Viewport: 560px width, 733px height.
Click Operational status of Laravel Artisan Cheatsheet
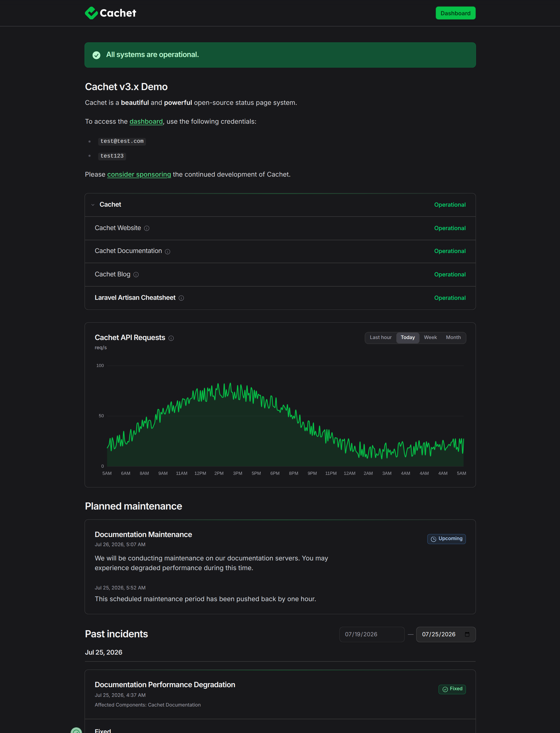click(x=450, y=298)
